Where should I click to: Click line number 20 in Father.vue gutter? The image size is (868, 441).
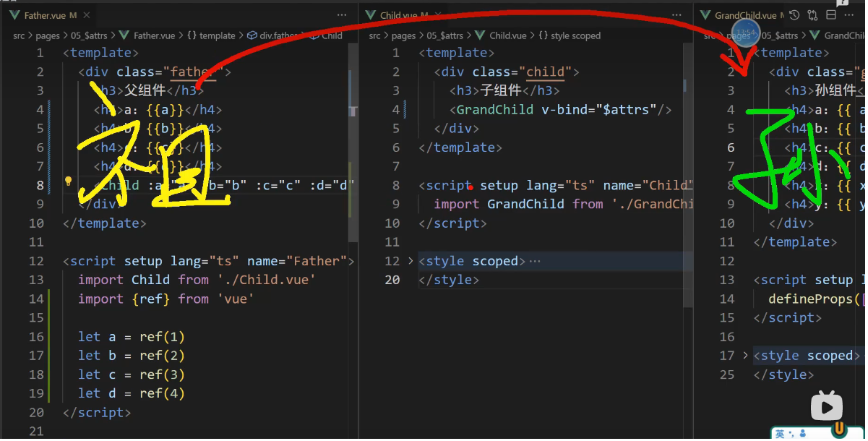click(x=36, y=412)
